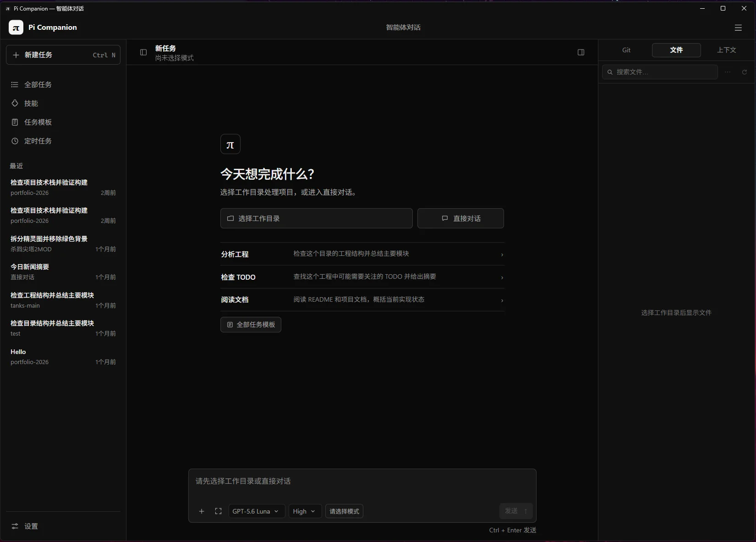Image resolution: width=756 pixels, height=542 pixels.
Task: Open 设置 settings
Action: tap(63, 526)
